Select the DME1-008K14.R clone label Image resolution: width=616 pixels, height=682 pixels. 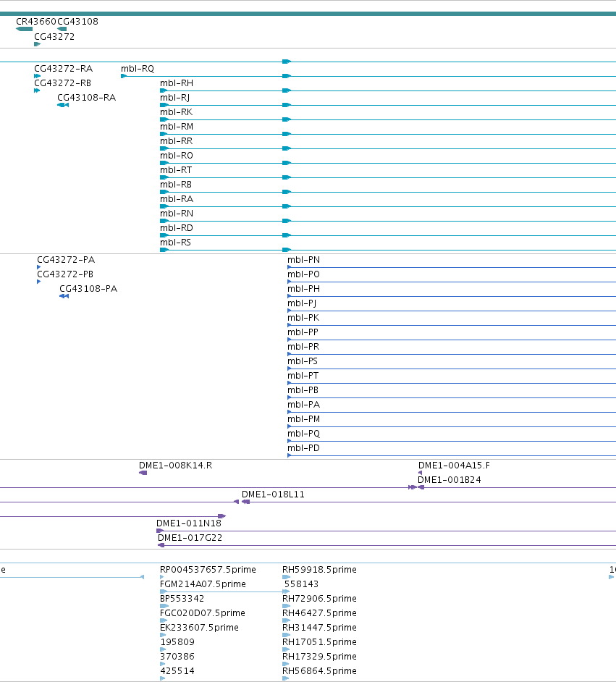click(176, 466)
